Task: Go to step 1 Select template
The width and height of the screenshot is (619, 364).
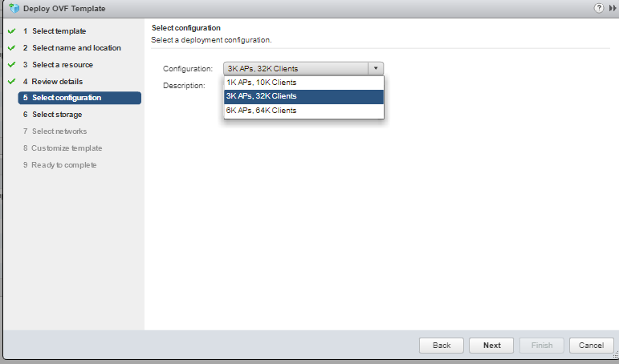Action: coord(55,31)
